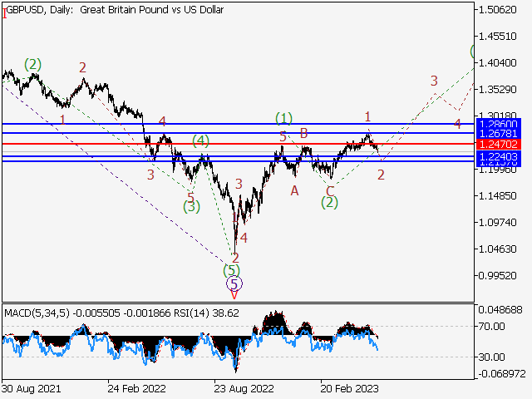The width and height of the screenshot is (532, 399).
Task: Click the red A correction label
Action: pos(294,190)
